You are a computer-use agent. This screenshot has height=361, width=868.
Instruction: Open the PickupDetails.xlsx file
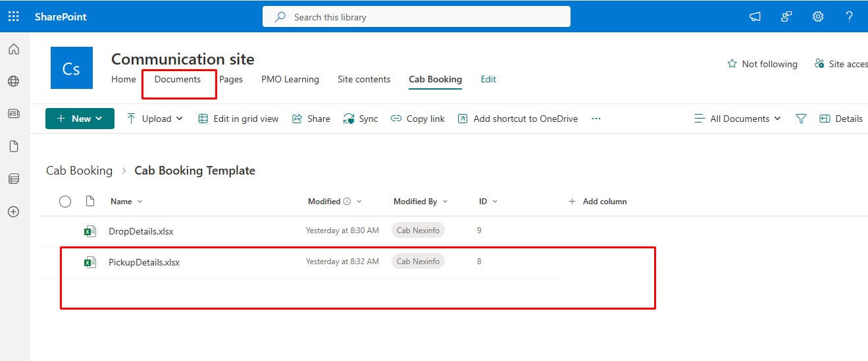144,262
